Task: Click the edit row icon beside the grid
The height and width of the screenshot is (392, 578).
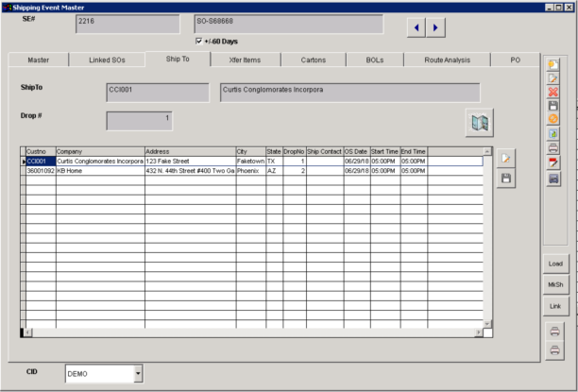Action: (x=505, y=160)
